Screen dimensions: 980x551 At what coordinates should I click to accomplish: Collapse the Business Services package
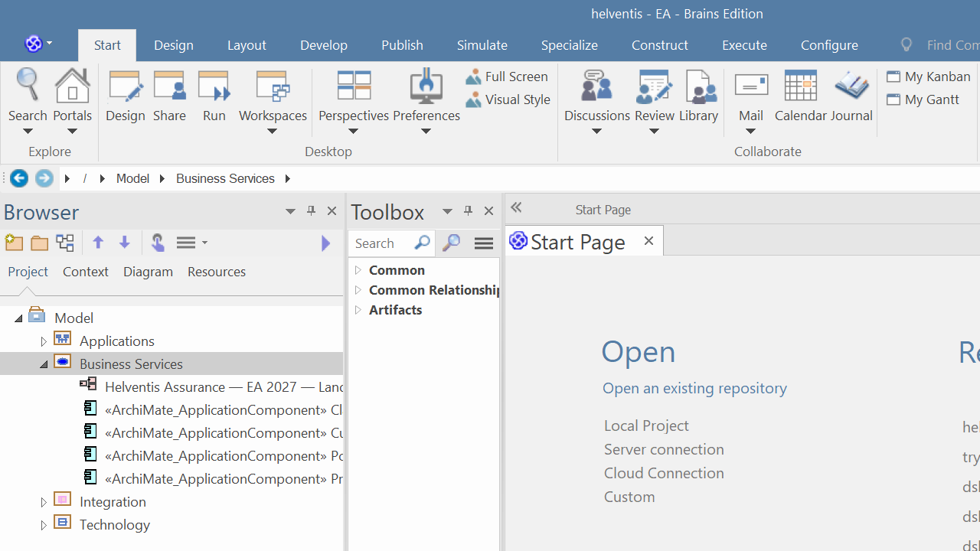44,364
